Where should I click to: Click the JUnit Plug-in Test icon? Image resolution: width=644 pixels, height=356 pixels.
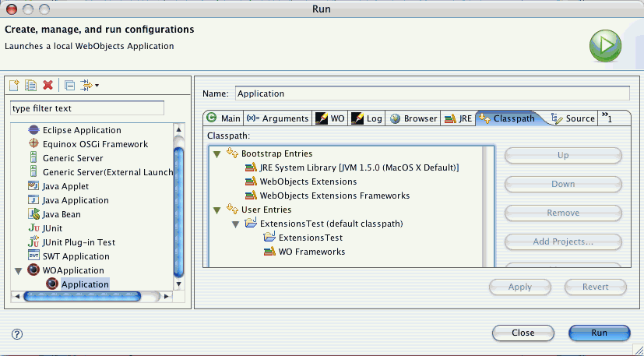33,241
